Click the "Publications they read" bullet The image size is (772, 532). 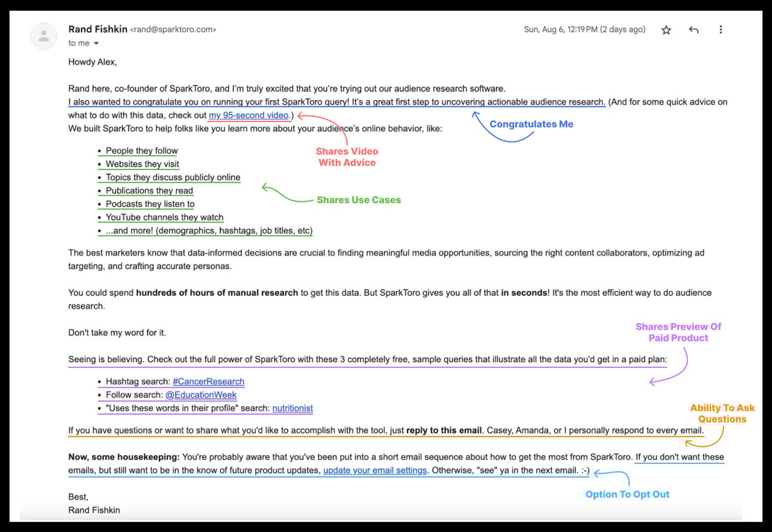pos(149,190)
